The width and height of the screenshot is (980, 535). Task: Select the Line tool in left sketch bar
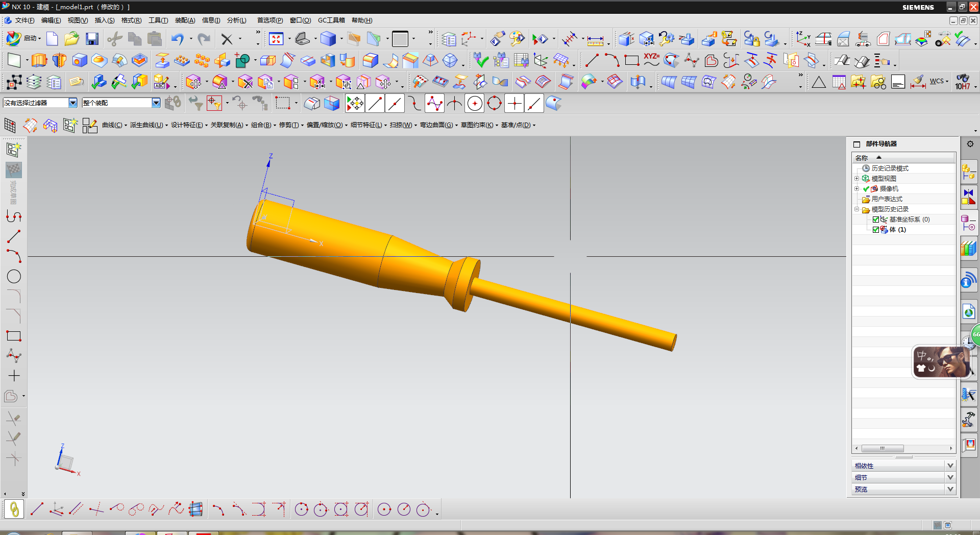[14, 236]
